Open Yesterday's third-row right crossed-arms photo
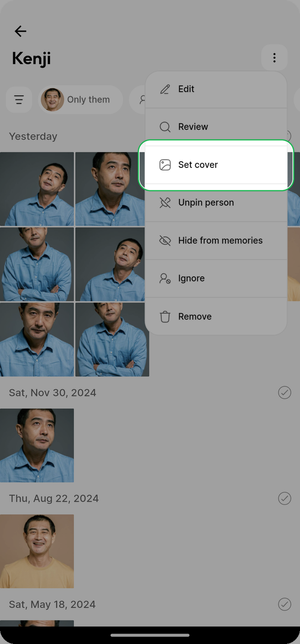Screen dimensions: 300x644 coord(112,340)
